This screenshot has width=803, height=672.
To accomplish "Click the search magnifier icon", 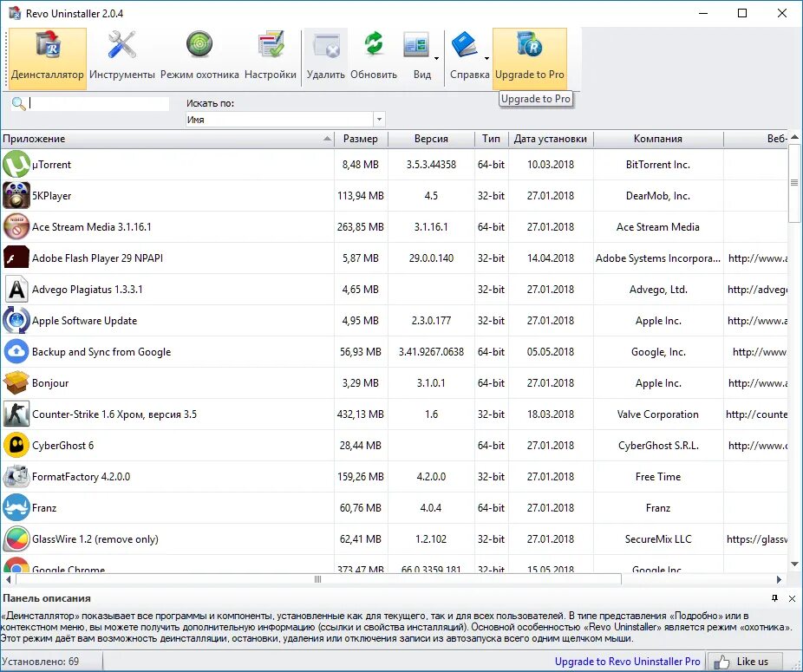I will click(18, 103).
